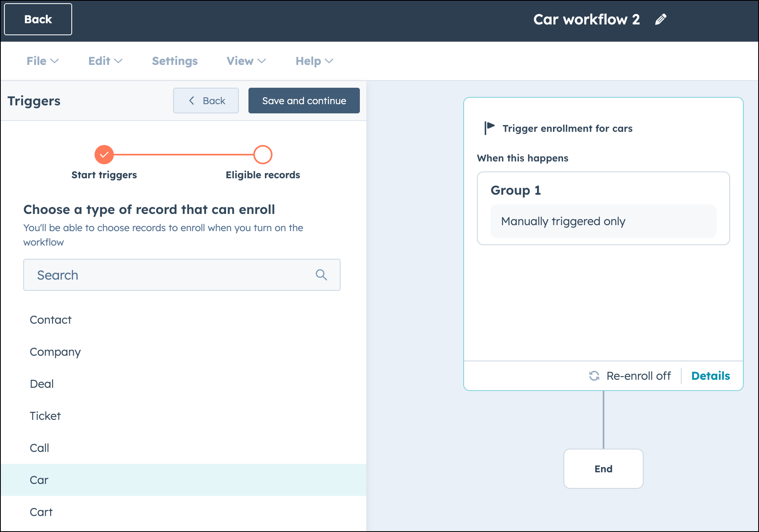Click the search magnifier icon
This screenshot has width=759, height=532.
tap(321, 275)
